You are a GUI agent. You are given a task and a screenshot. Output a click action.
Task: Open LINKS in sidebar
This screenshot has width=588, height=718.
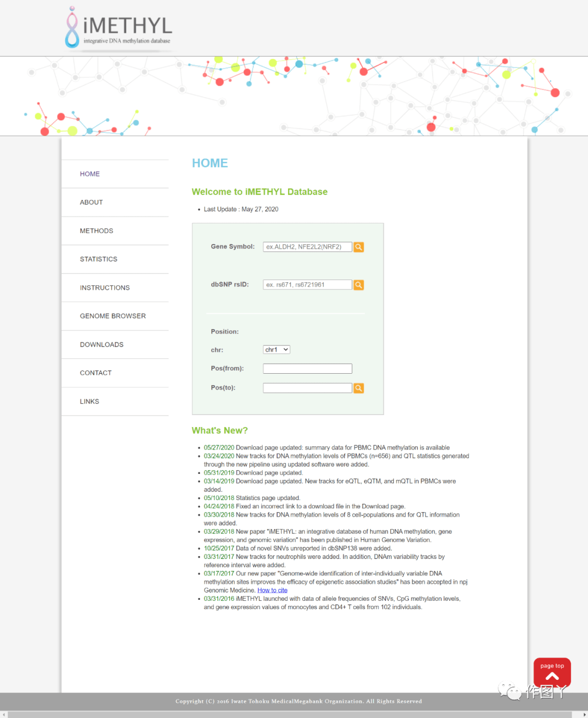click(89, 401)
